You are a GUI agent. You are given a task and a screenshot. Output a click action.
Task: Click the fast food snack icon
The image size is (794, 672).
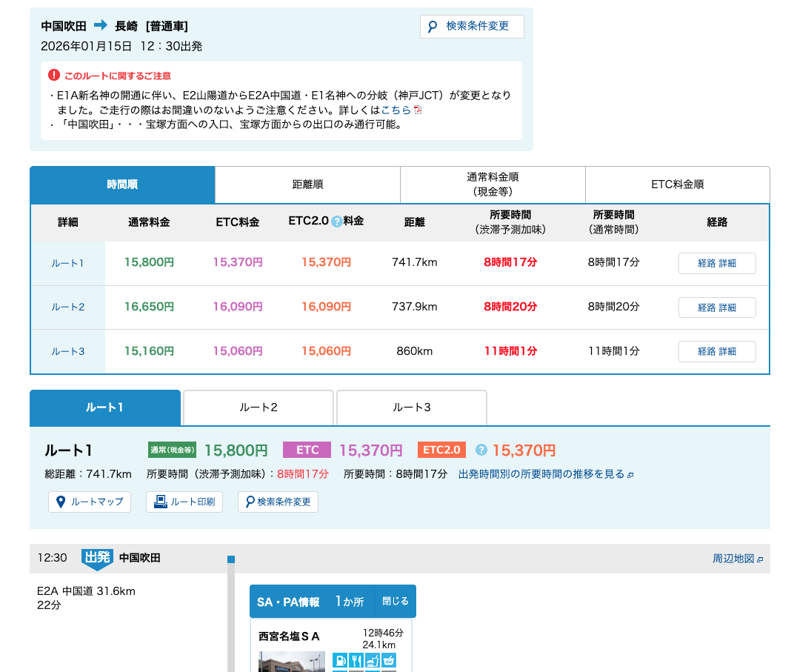tap(373, 660)
